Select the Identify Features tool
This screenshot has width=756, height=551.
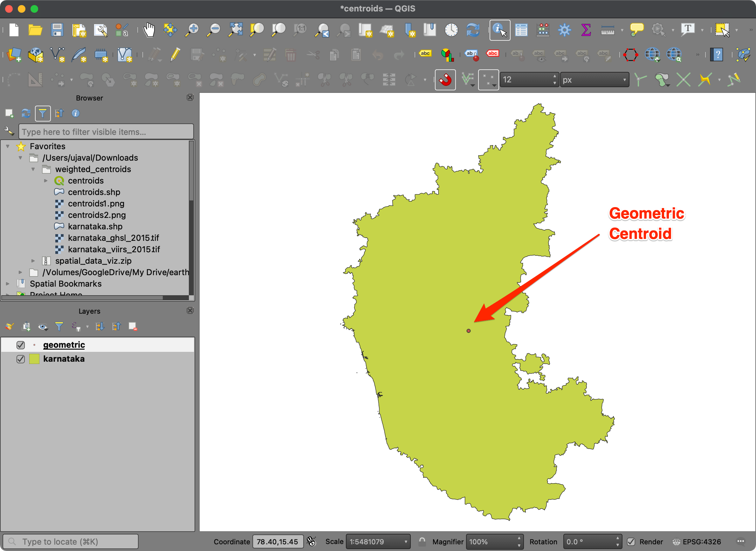click(500, 30)
